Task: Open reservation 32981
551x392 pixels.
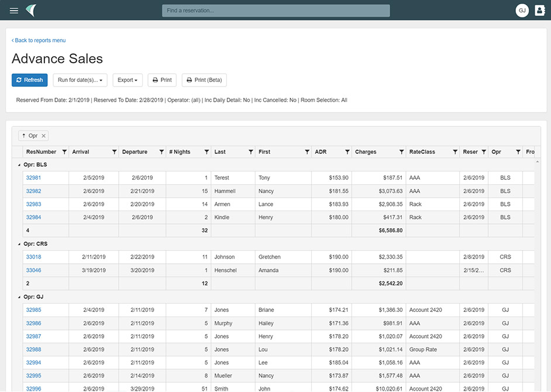Action: tap(33, 178)
